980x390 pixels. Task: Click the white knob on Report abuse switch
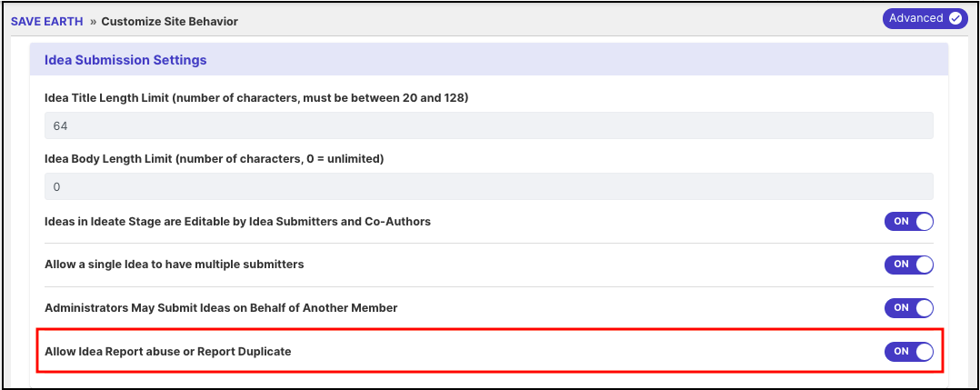tap(924, 351)
